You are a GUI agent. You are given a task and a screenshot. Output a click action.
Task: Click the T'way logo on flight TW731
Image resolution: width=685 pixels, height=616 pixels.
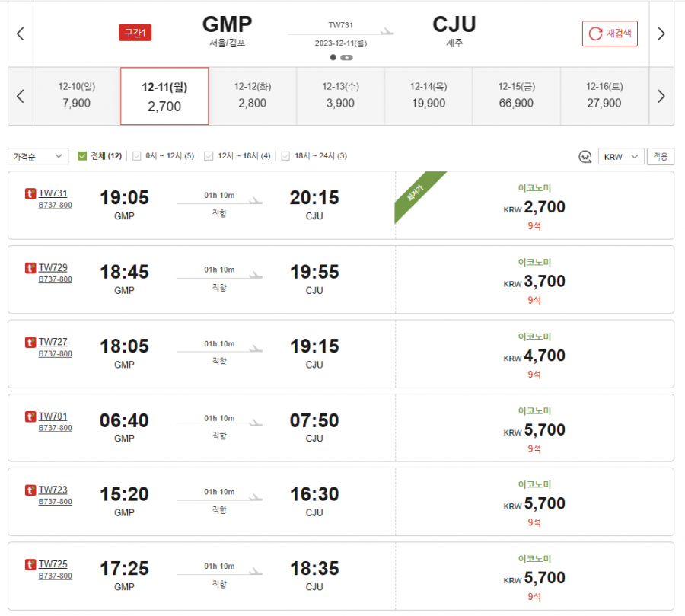point(30,193)
